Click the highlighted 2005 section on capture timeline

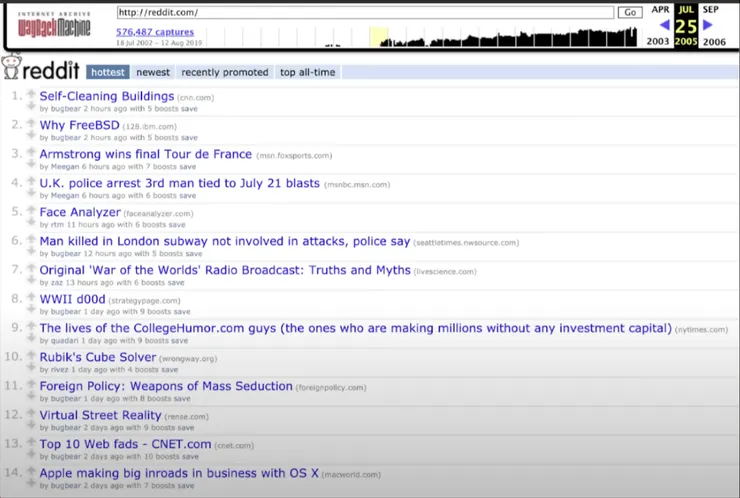coord(378,37)
